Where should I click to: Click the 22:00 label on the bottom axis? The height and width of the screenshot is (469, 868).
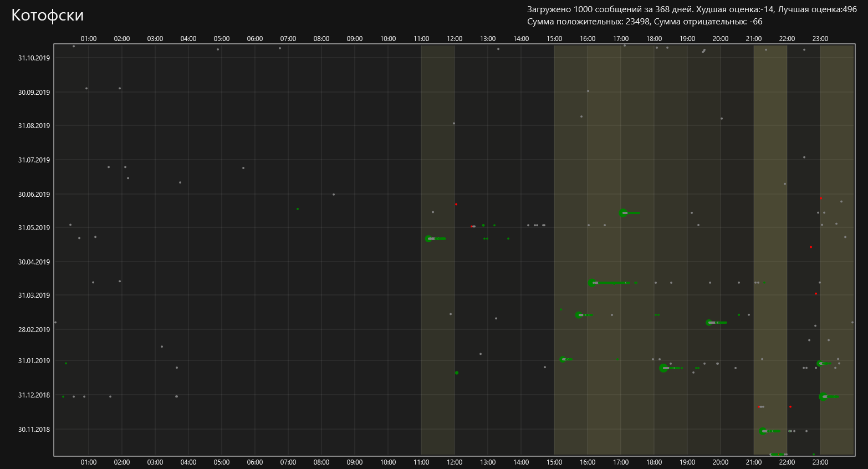coord(787,462)
